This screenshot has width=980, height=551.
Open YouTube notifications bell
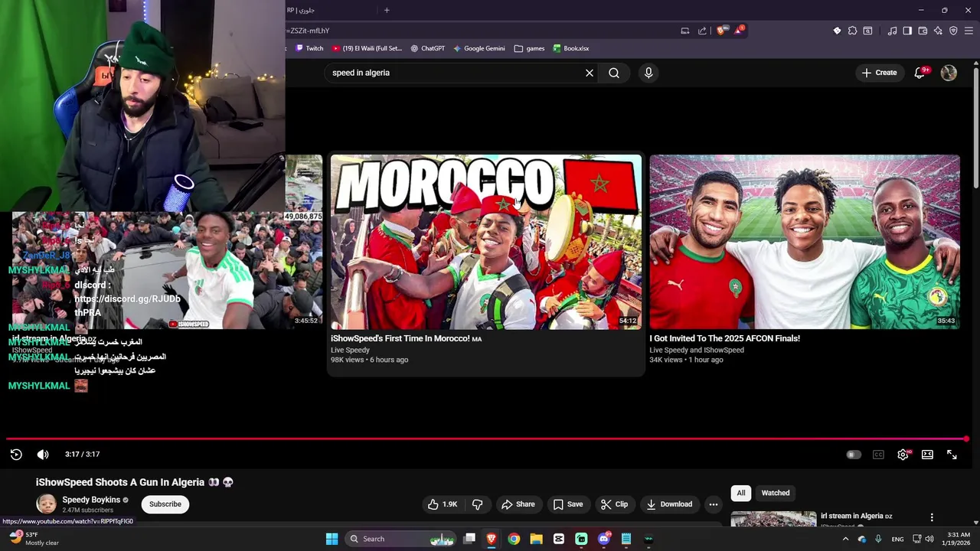[920, 73]
